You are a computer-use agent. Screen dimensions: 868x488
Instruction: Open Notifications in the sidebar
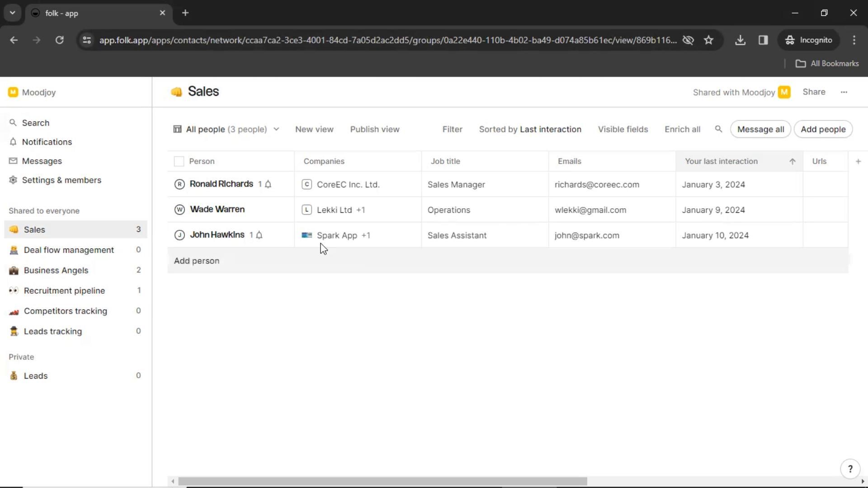click(x=47, y=142)
